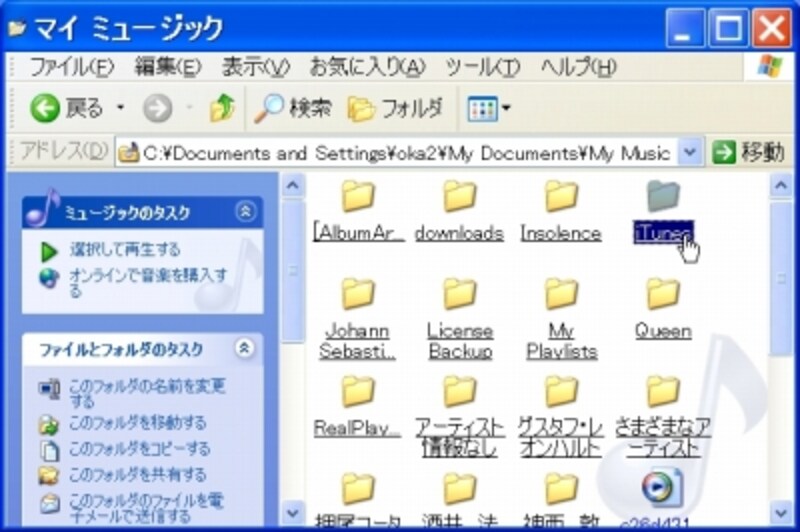Image resolution: width=800 pixels, height=532 pixels.
Task: Select the Windows Media file icon
Action: pos(662,488)
